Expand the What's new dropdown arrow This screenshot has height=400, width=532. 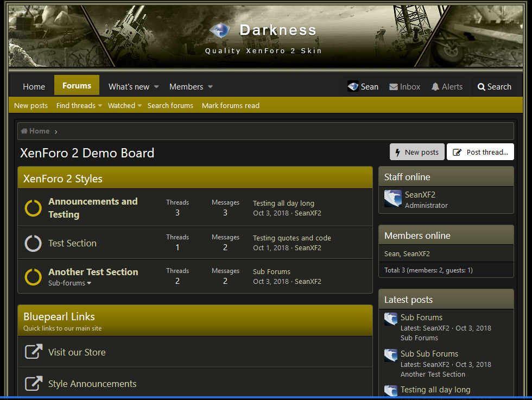[156, 87]
